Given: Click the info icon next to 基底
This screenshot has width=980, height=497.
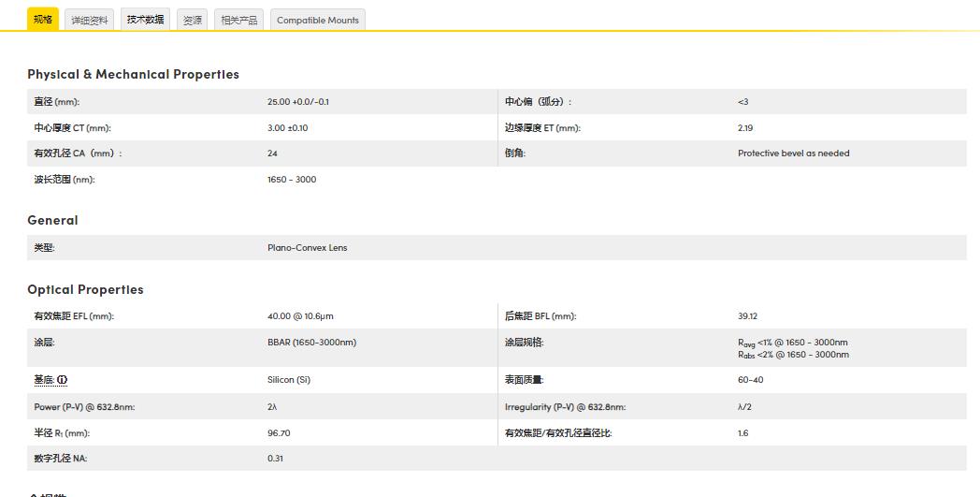Looking at the screenshot, I should tap(63, 380).
